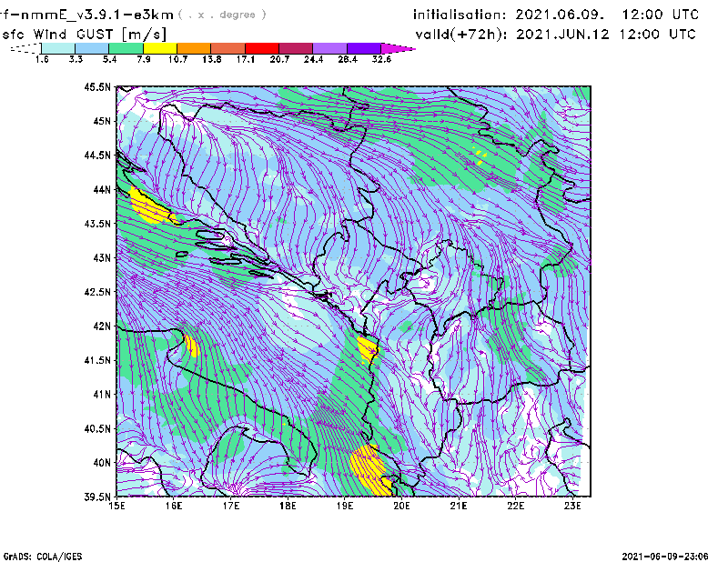This screenshot has width=728, height=562.
Task: Click the light blue 3.3–5.4 legend swatch
Action: (x=92, y=48)
